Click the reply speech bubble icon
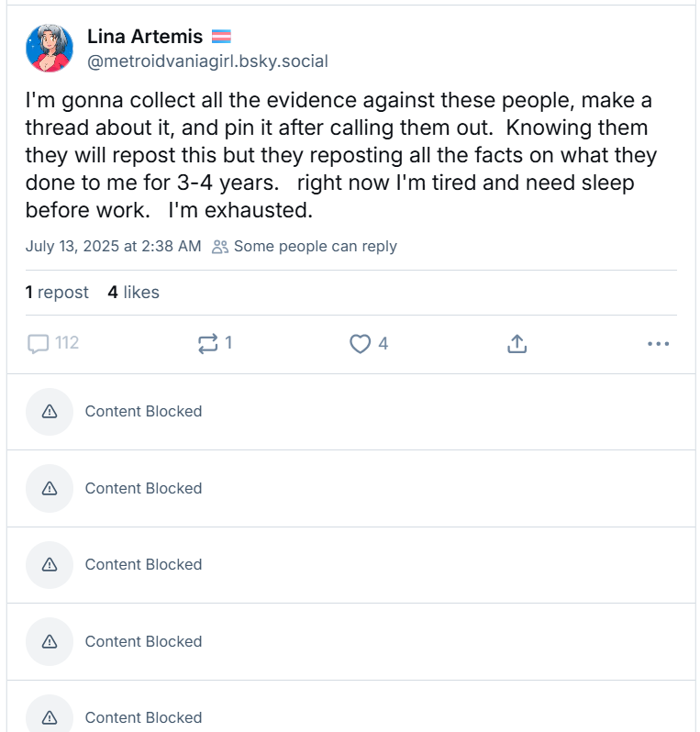 pyautogui.click(x=39, y=344)
